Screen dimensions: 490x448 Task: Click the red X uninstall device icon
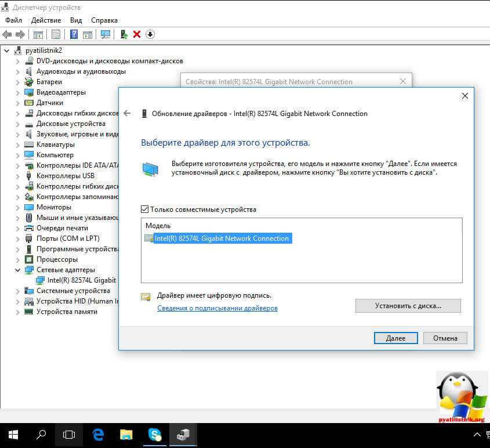137,34
